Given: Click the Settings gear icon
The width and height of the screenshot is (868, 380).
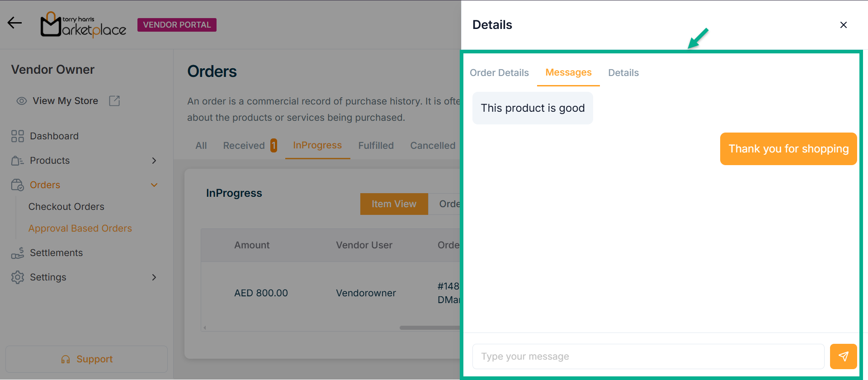Looking at the screenshot, I should coord(18,277).
